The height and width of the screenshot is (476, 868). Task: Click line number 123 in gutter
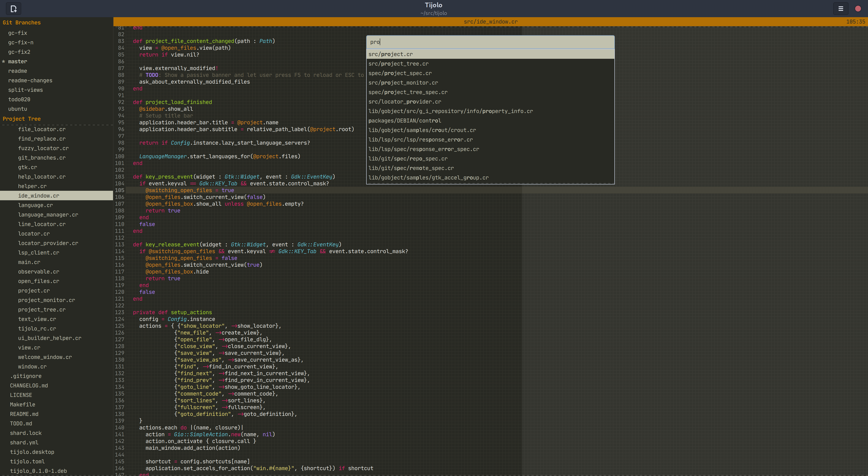pyautogui.click(x=119, y=312)
